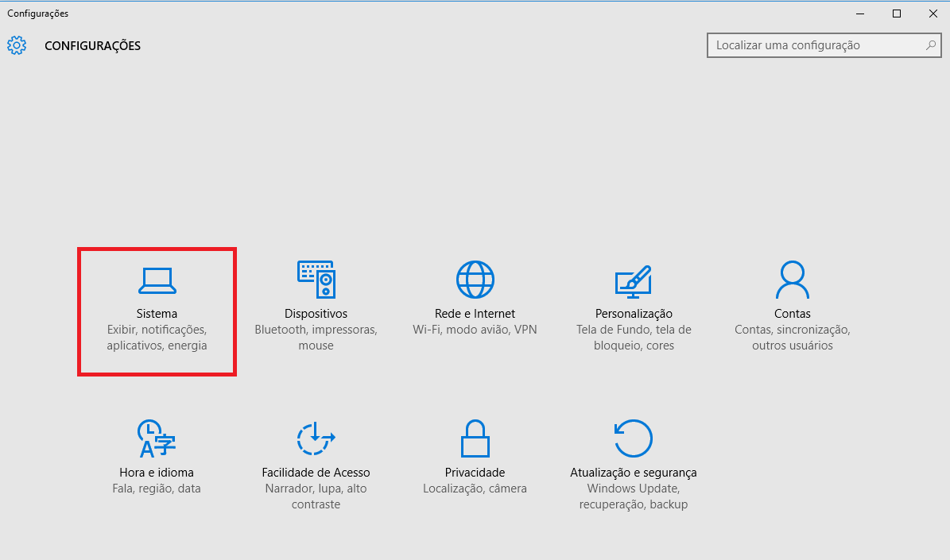Screen dimensions: 950x560
Task: Click the Configurações title bar label
Action: (x=38, y=13)
